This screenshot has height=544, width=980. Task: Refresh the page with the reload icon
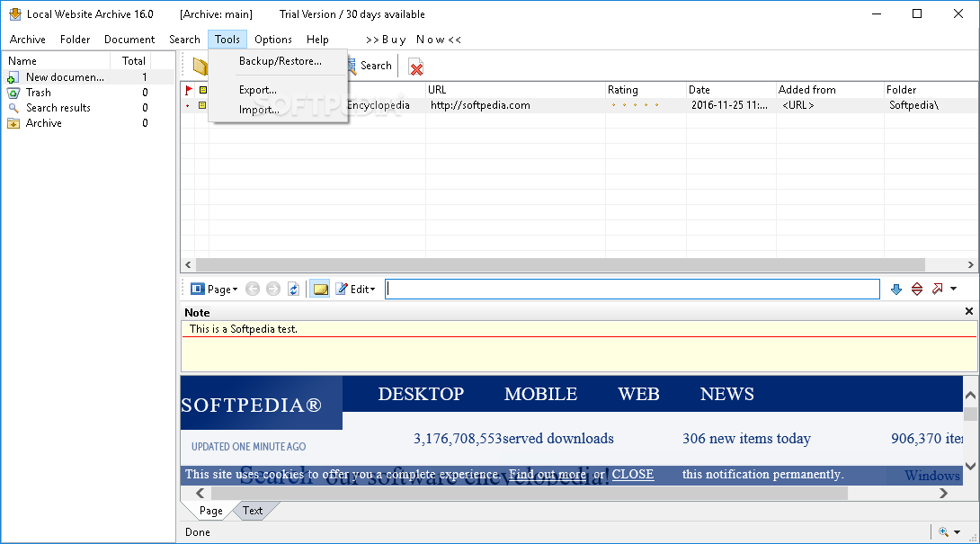(293, 289)
